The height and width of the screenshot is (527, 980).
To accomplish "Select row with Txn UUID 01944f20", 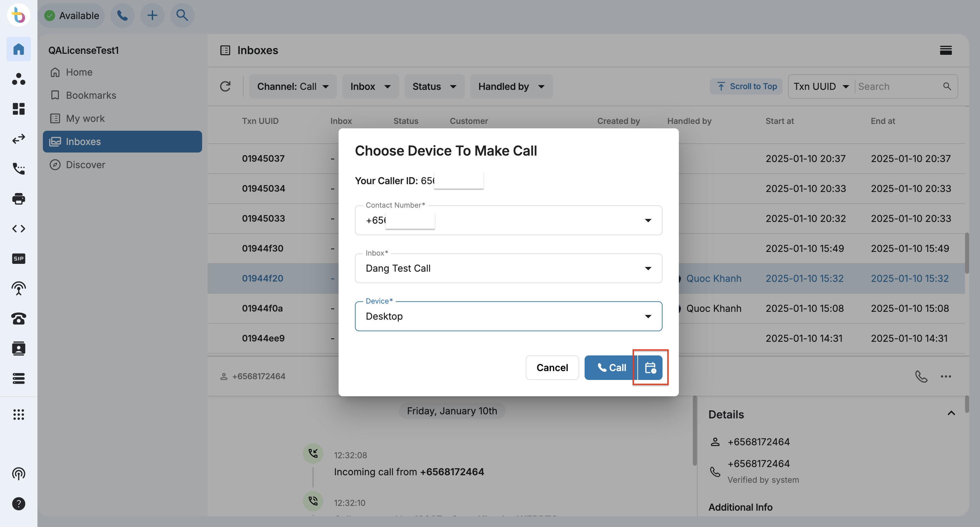I will [x=586, y=278].
